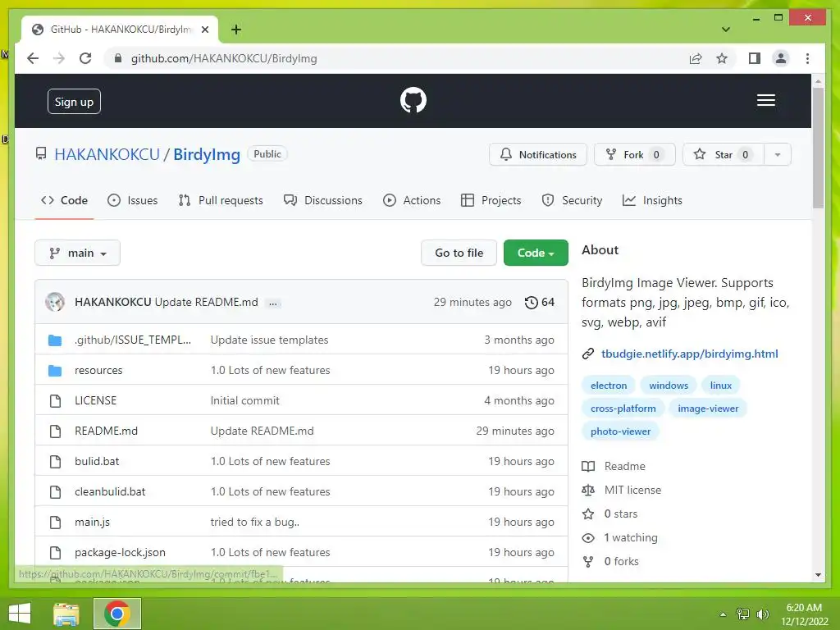Open a new browser tab
Viewport: 840px width, 630px height.
click(235, 30)
